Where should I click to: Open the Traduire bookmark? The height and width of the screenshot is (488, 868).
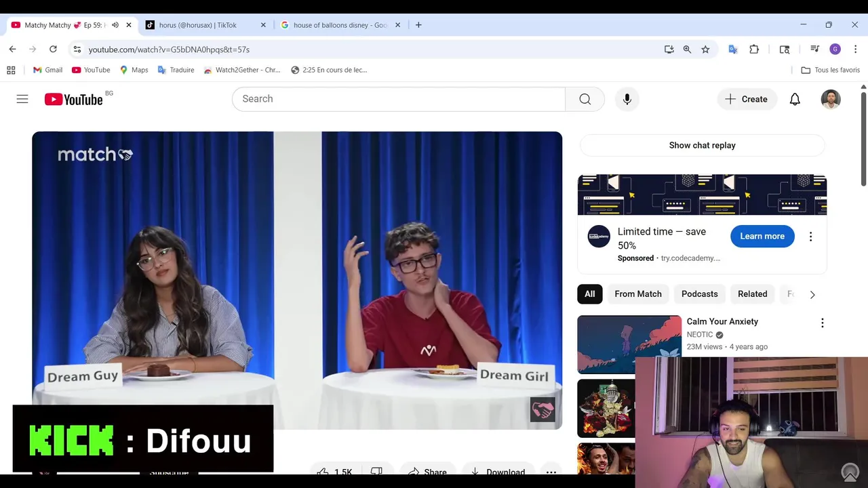click(x=176, y=70)
